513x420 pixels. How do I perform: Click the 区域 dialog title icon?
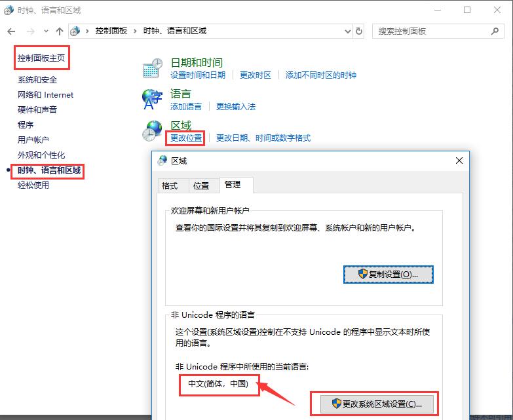[162, 161]
